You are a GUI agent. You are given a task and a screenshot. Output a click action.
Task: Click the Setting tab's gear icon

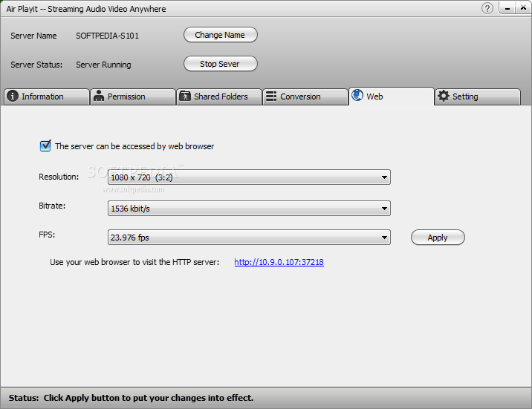click(444, 96)
